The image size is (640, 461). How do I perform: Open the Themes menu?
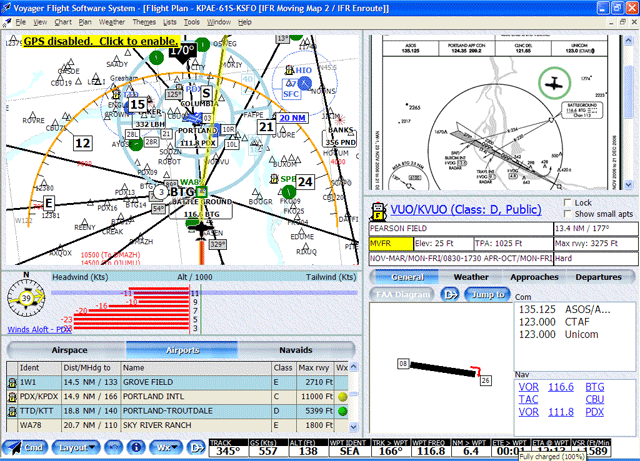pos(144,22)
